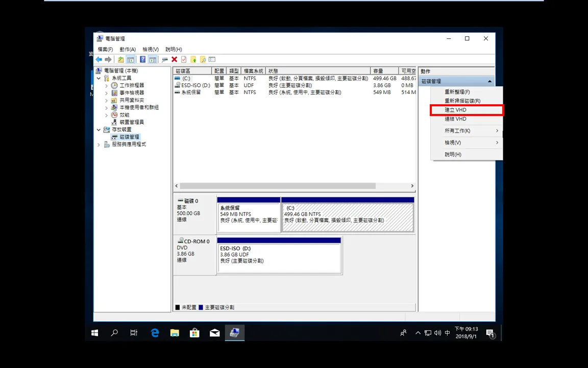Click the blue back arrow toolbar icon
This screenshot has height=368, width=588.
(x=99, y=59)
